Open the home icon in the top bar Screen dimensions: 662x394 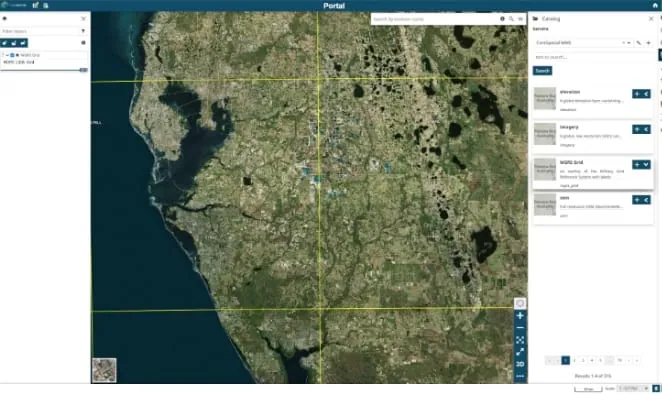[655, 5]
